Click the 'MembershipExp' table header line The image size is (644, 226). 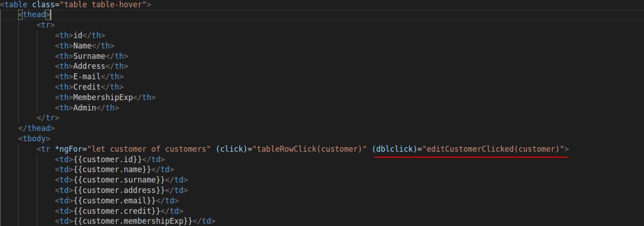tap(105, 97)
